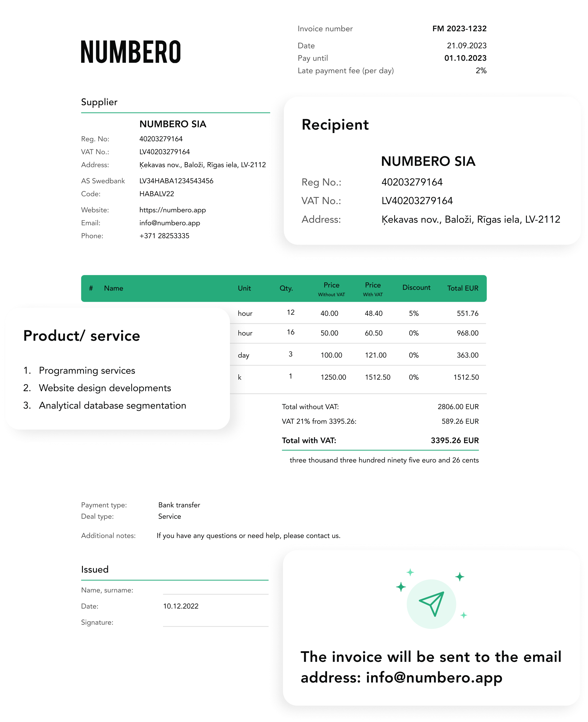Click the 1512.50 total EUR cell
The image size is (588, 722).
tap(466, 377)
